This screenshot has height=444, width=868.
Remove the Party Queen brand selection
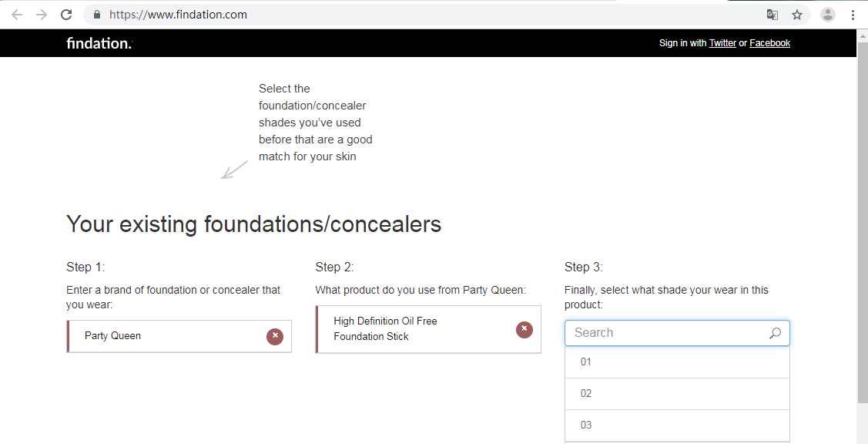coord(274,336)
